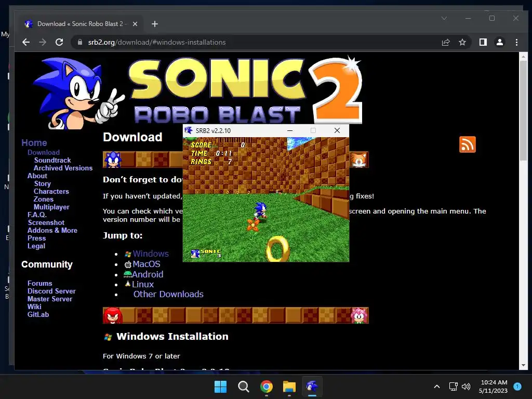Viewport: 532px width, 399px height.
Task: Go back to the previous page in Chrome
Action: coord(26,42)
